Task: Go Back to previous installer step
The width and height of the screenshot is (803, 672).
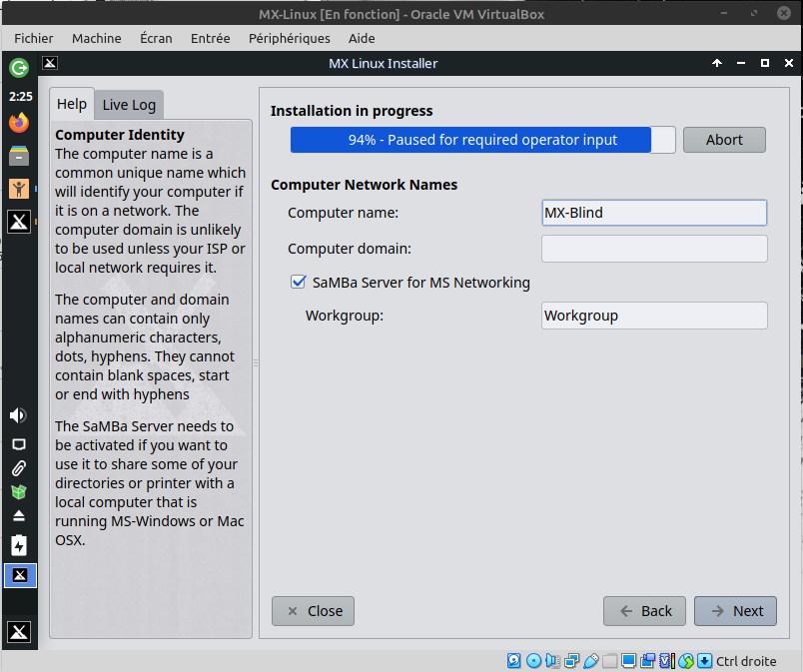Action: coord(644,611)
